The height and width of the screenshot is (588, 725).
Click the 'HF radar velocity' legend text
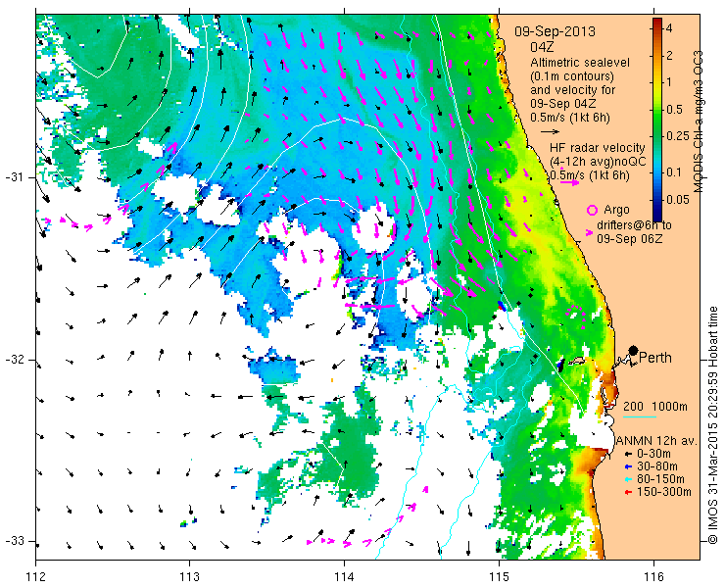pos(598,148)
